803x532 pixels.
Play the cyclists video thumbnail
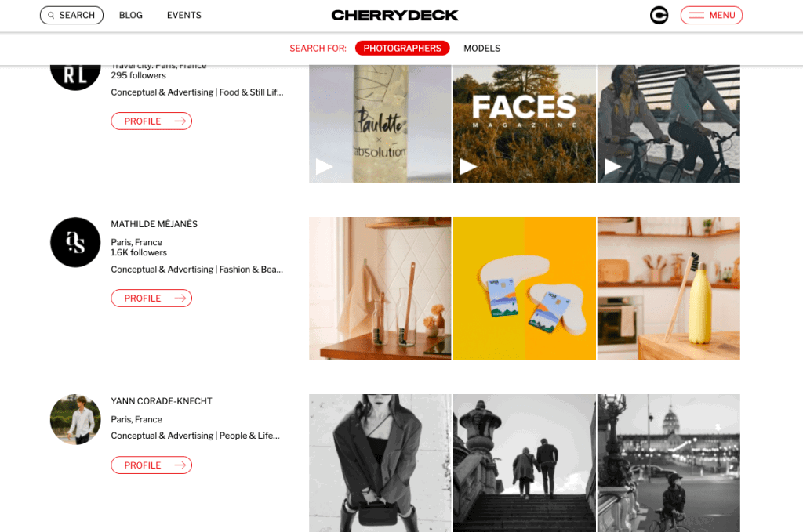[x=668, y=124]
